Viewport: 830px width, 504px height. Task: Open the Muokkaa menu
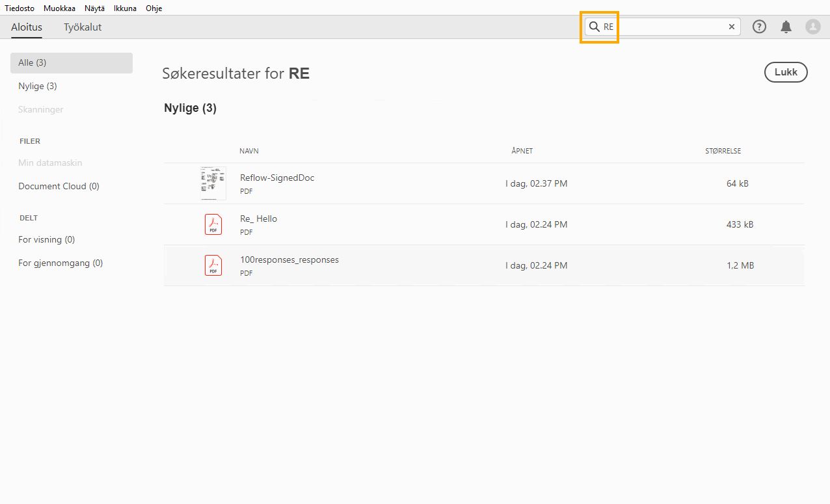[59, 8]
